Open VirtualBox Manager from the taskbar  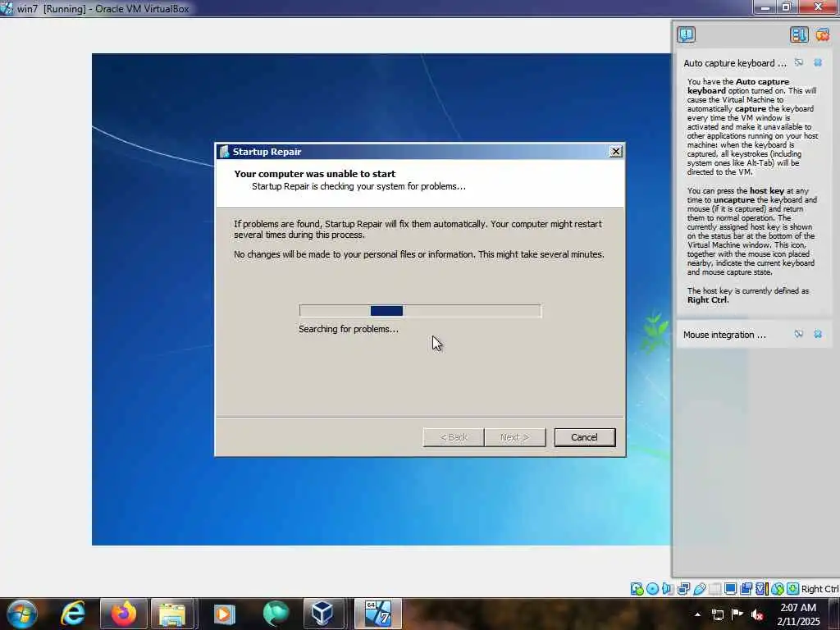pyautogui.click(x=323, y=614)
